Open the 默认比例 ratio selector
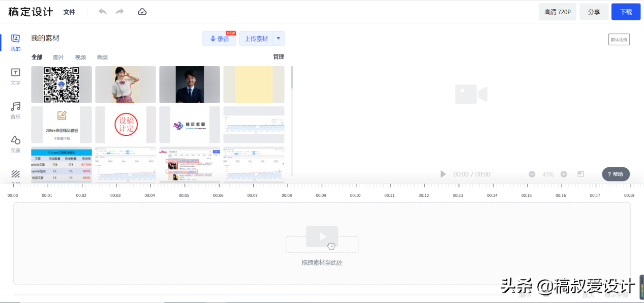644x303 pixels. (619, 39)
